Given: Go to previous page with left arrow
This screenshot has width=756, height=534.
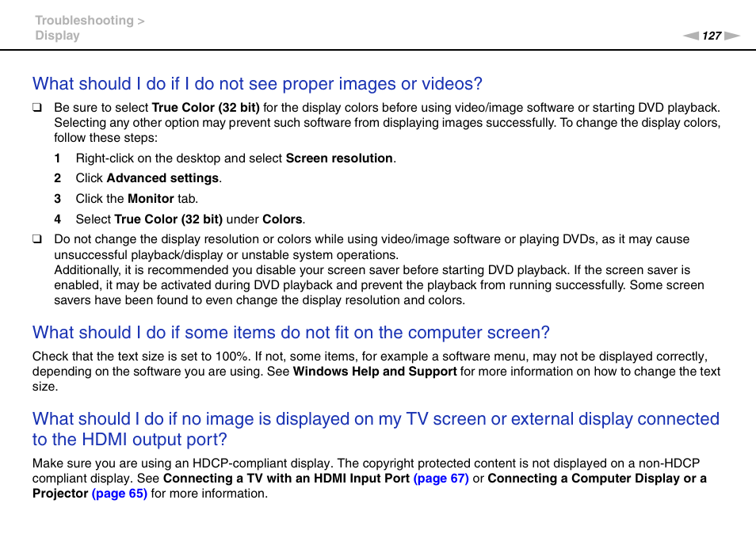Looking at the screenshot, I should (x=690, y=36).
